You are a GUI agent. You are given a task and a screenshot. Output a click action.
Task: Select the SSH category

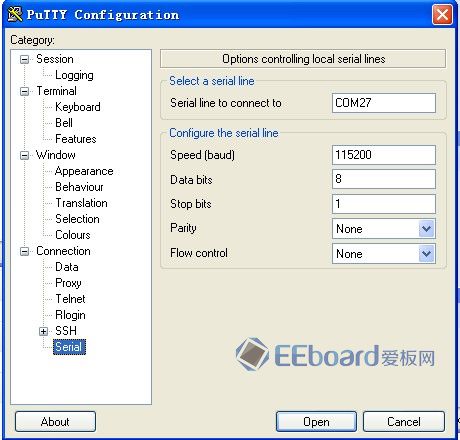[x=66, y=331]
